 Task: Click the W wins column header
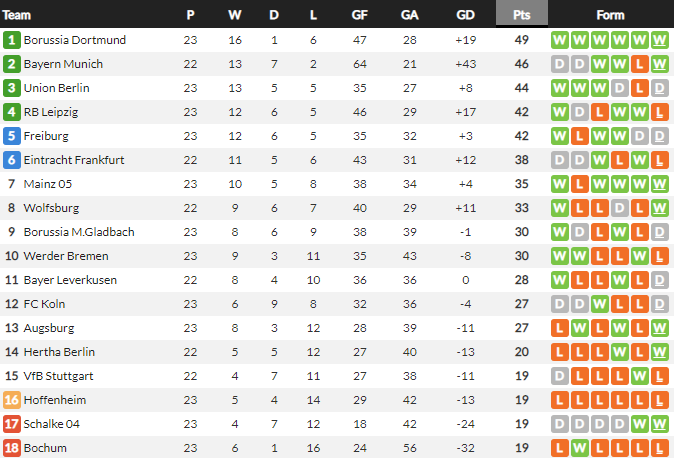coord(234,15)
